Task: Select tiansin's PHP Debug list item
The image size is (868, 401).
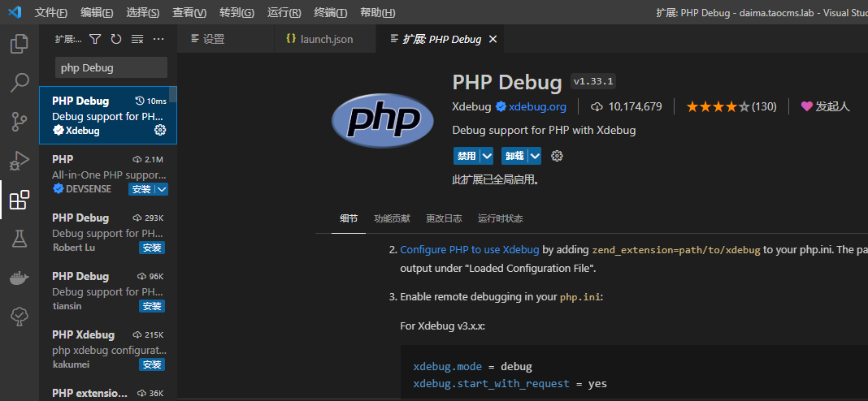Action: coord(108,291)
